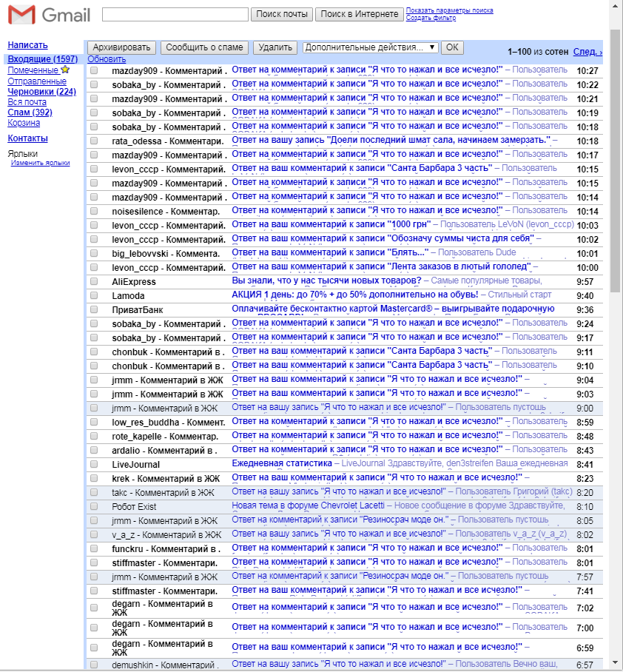Click the Обновить link
This screenshot has height=672, width=623.
(107, 59)
